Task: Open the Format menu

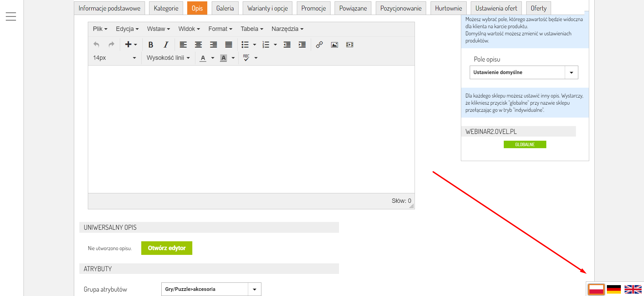Action: [220, 29]
